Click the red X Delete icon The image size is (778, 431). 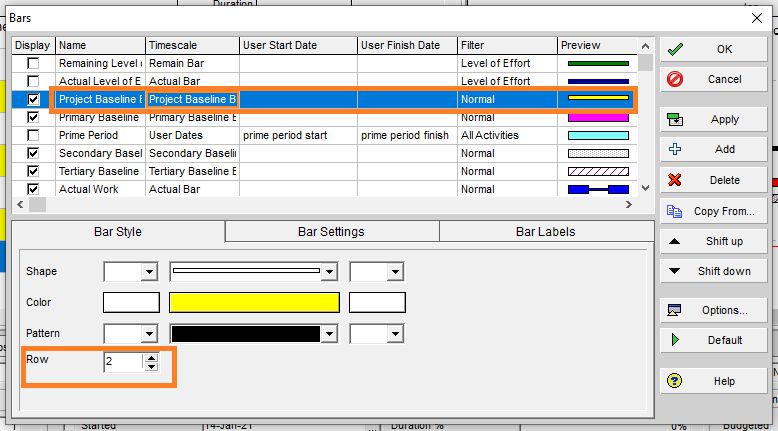click(x=675, y=180)
